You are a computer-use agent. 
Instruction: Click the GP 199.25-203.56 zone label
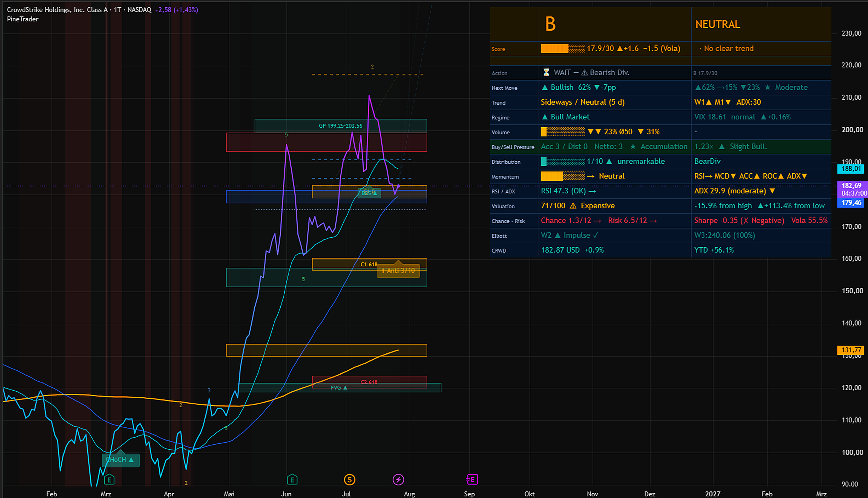click(x=341, y=126)
